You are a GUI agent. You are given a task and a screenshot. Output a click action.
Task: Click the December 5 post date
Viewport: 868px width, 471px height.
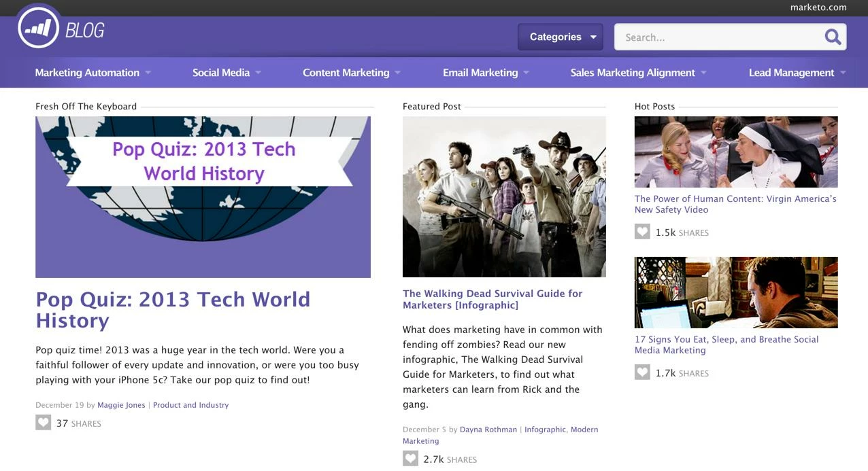(x=424, y=430)
